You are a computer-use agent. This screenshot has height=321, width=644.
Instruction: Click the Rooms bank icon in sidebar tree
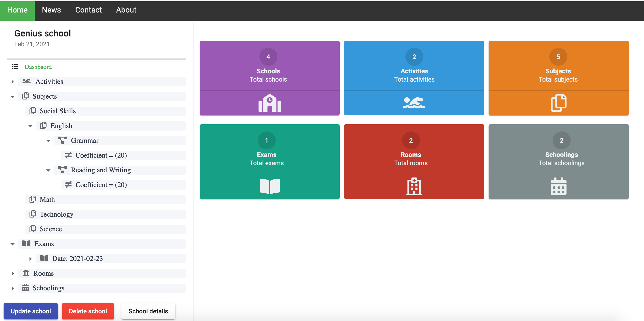[26, 273]
